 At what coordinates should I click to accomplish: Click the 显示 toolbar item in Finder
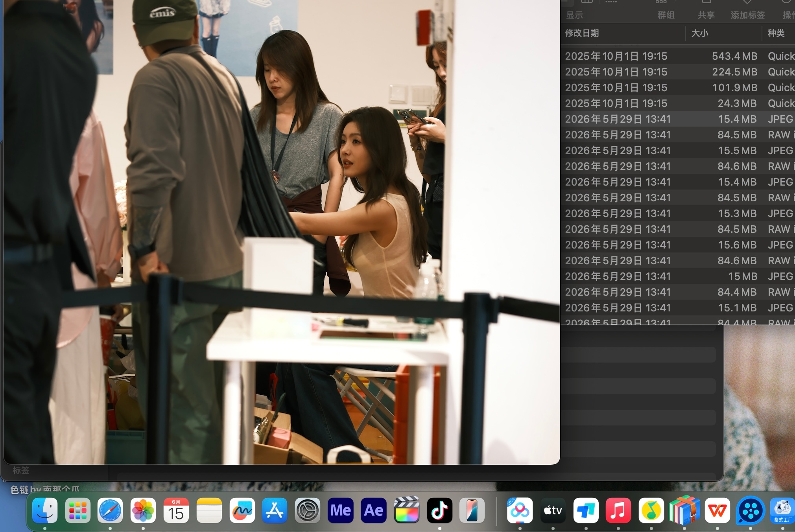pyautogui.click(x=574, y=15)
